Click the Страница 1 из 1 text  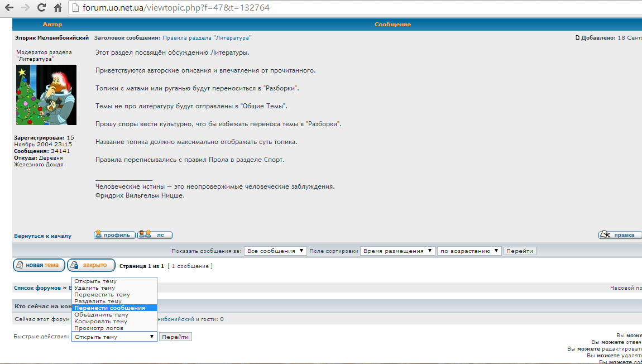[x=142, y=266]
